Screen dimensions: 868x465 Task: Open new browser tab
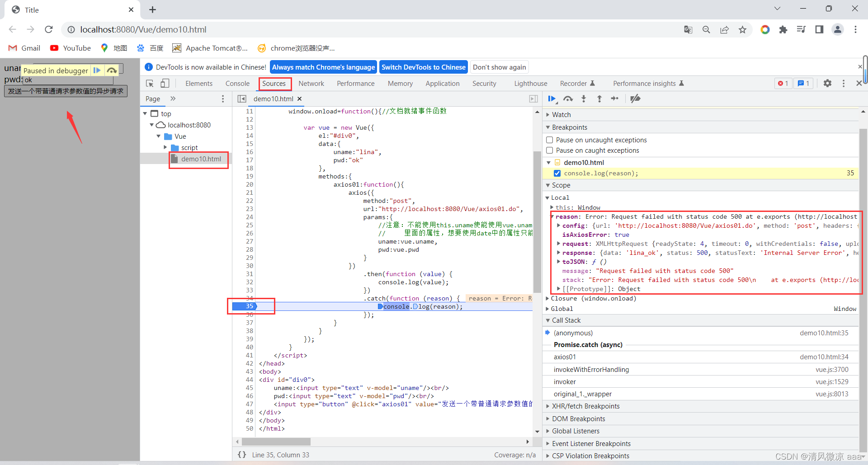[152, 9]
